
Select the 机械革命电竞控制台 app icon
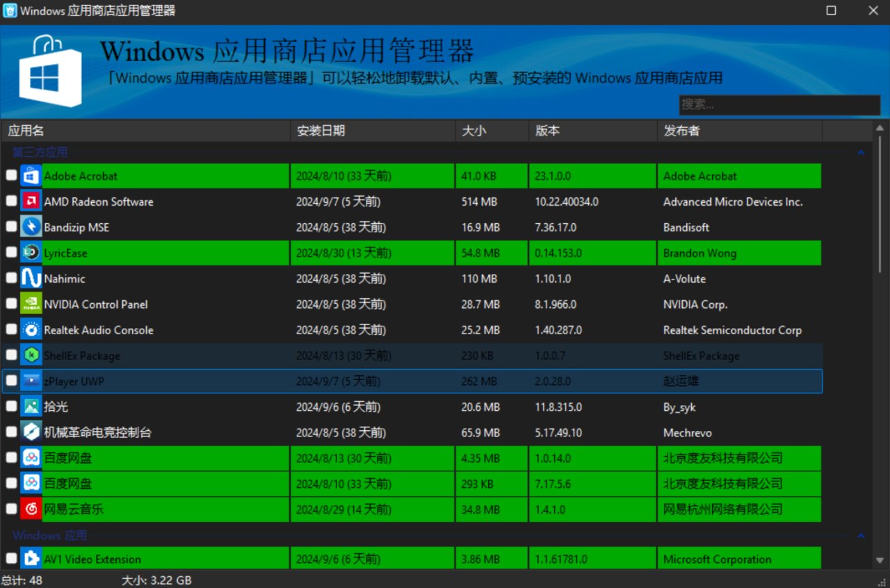point(31,432)
